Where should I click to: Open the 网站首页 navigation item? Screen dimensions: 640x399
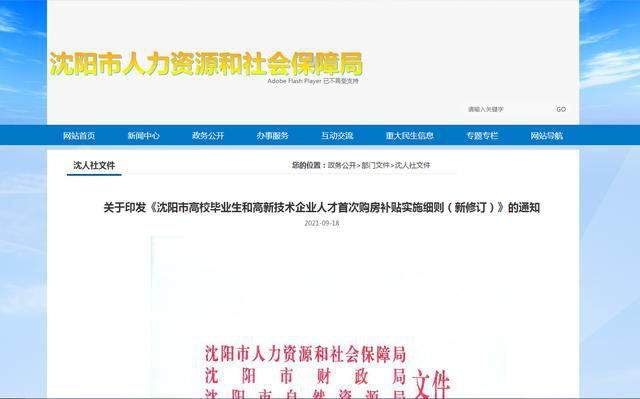point(79,135)
